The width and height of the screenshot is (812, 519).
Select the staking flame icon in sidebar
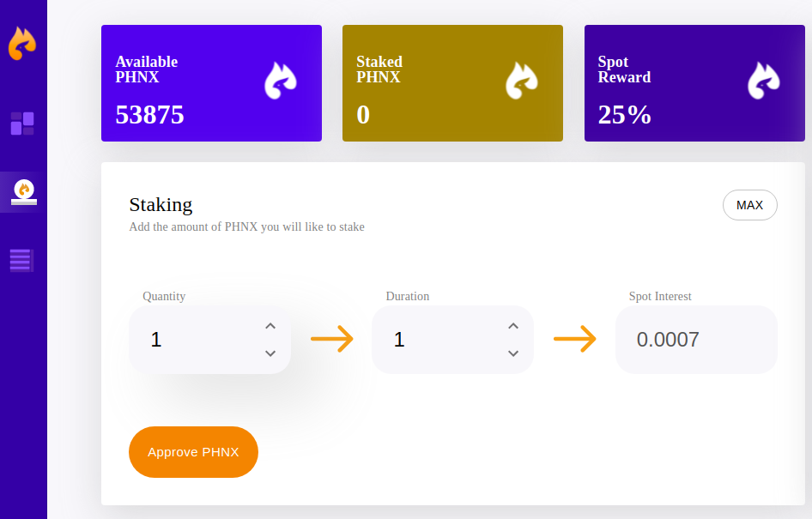click(x=24, y=192)
